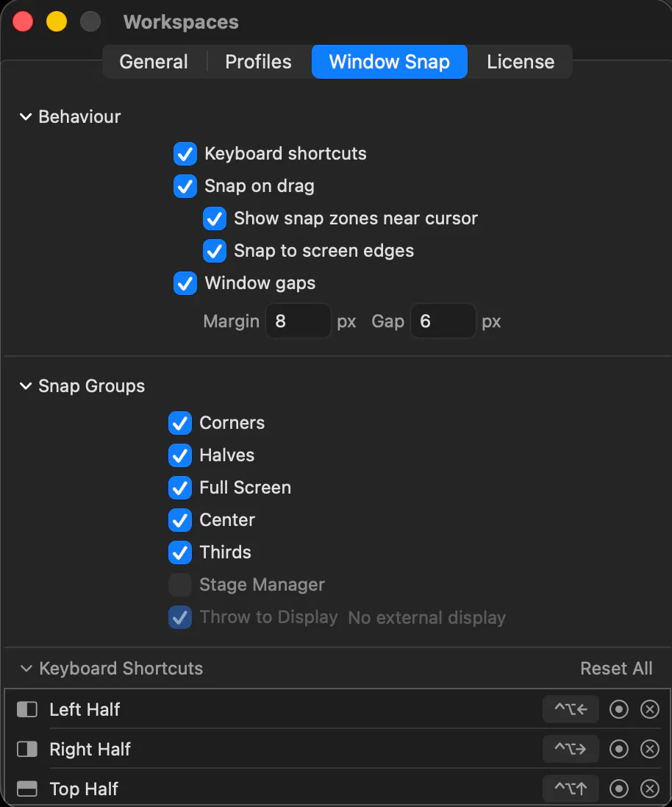
Task: Toggle the Halves snap group
Action: click(180, 455)
